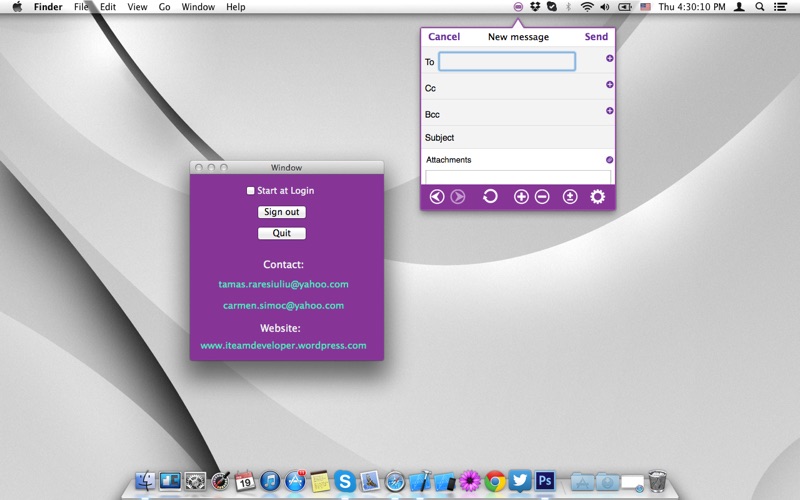Image resolution: width=800 pixels, height=500 pixels.
Task: Add recipient with plus icon in Bcc row
Action: pyautogui.click(x=609, y=111)
